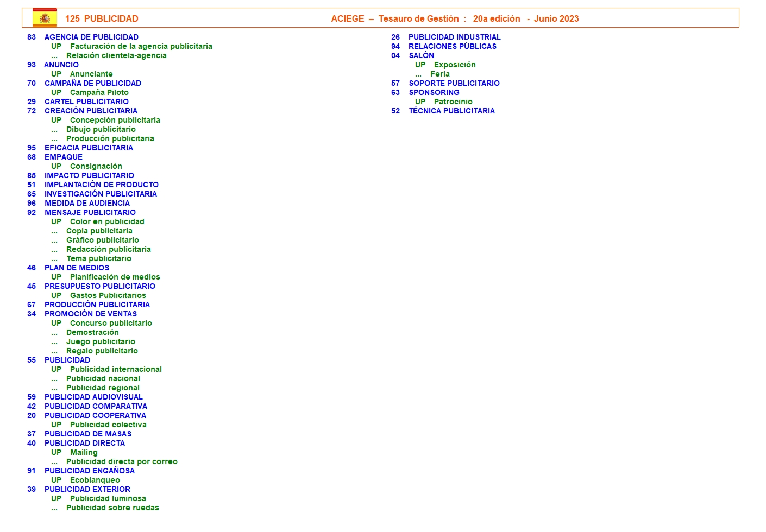766x532 pixels.
Task: Open the PLAN DE MEDIOS entry
Action: pyautogui.click(x=77, y=268)
